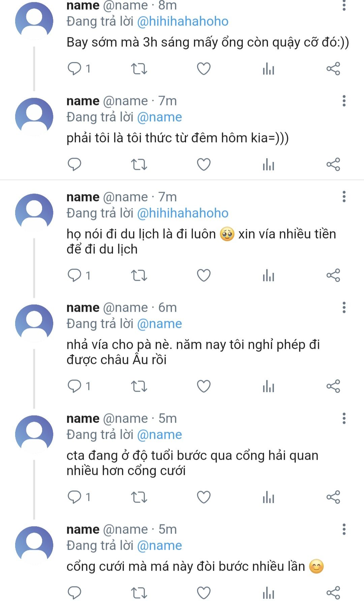The image size is (364, 601).
Task: Open @hihihahahoho link in "du lịch" tweet
Action: tap(183, 213)
